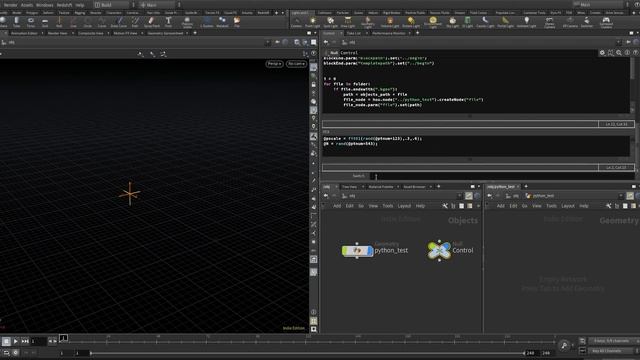640x360 pixels.
Task: Add a Gamepad Camera from shelf
Action: click(x=606, y=22)
